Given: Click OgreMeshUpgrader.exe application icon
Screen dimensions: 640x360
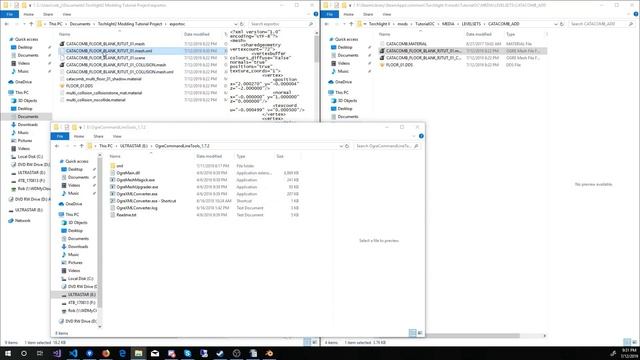Looking at the screenshot, I should 113,187.
